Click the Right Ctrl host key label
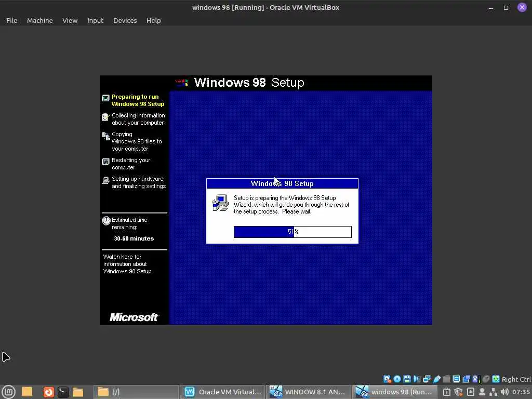This screenshot has width=532, height=399. click(x=516, y=379)
